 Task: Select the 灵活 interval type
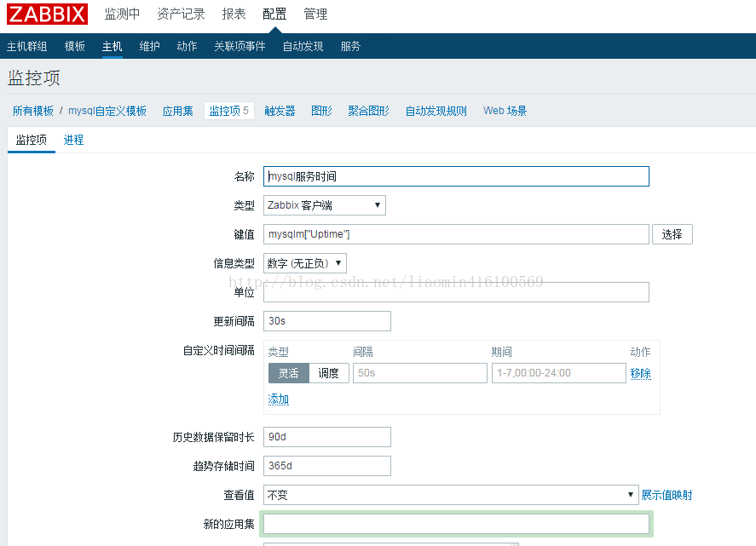click(288, 373)
